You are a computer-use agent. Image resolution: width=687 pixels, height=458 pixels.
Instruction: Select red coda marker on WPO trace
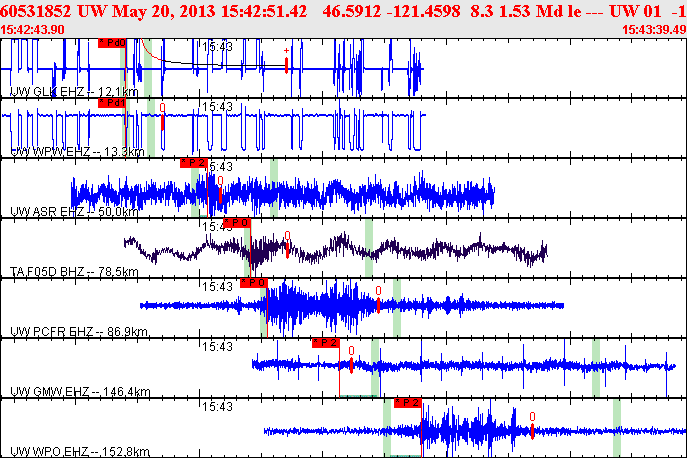532,426
